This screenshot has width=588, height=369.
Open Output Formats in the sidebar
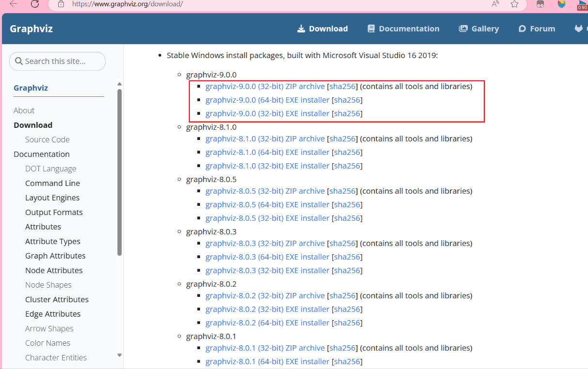point(54,212)
